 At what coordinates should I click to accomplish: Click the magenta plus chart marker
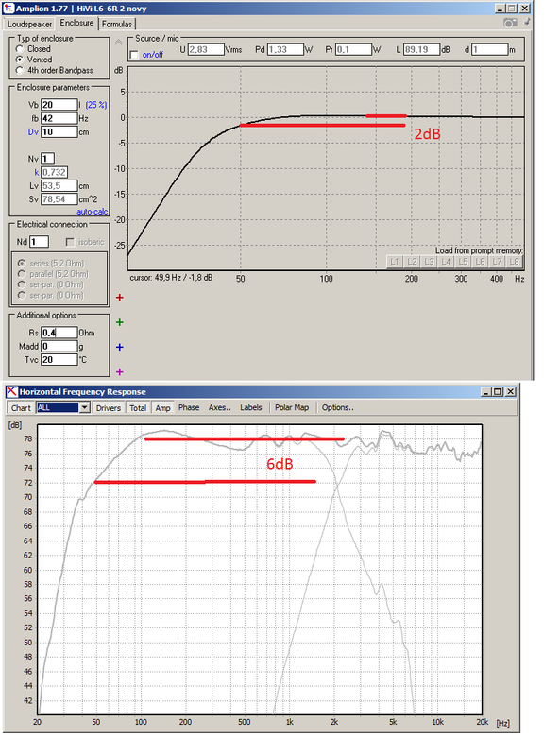click(120, 371)
